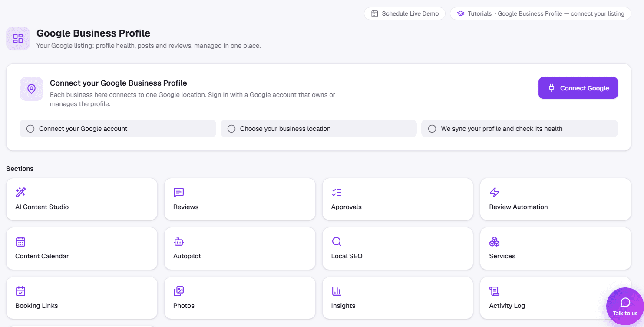Open the Booking Links section label
The image size is (644, 327).
[x=36, y=306]
